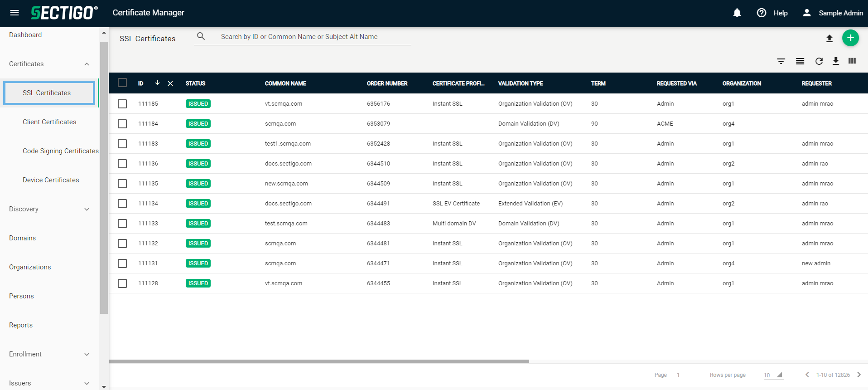Click ACME in the Requested Via column
The height and width of the screenshot is (390, 868).
(x=665, y=124)
